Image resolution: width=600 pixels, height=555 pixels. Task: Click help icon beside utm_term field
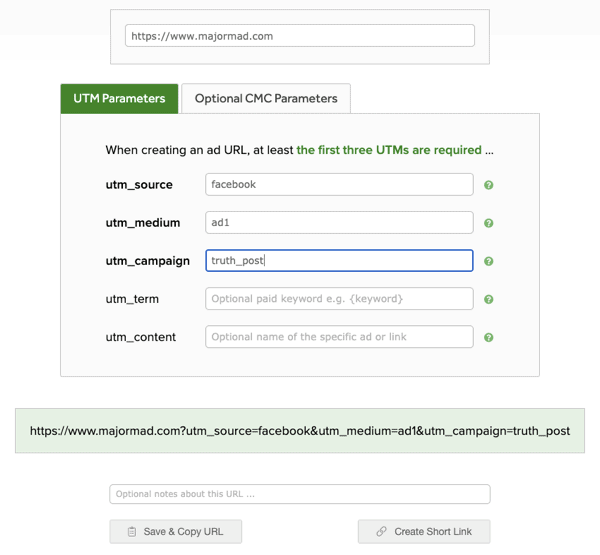pos(488,299)
